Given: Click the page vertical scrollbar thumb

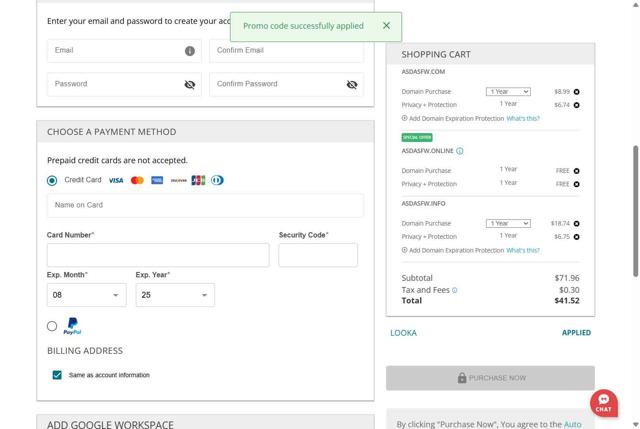Looking at the screenshot, I should 636,211.
